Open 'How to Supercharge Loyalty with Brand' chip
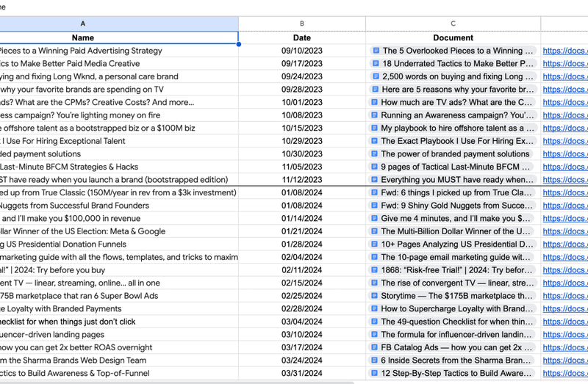The height and width of the screenshot is (384, 588). coord(456,309)
